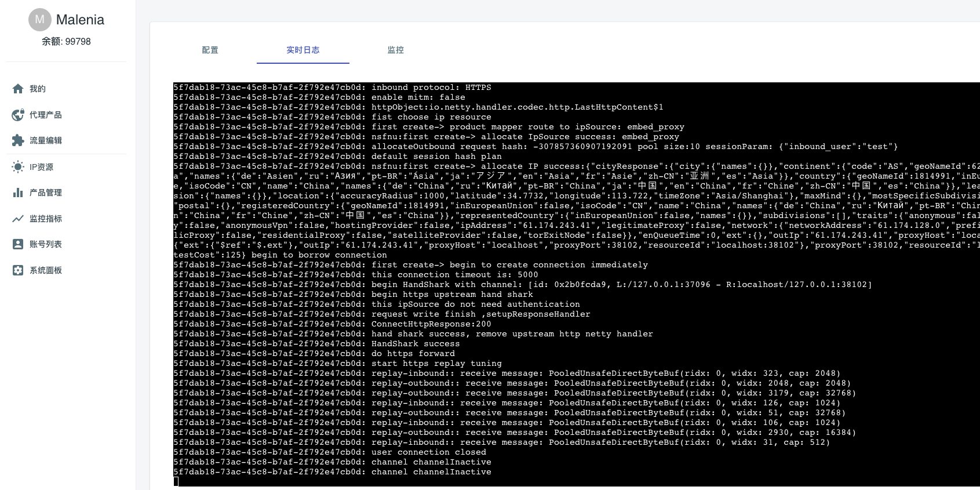
Task: Click log line with 'widx: 51, cap: 32768'
Action: pyautogui.click(x=509, y=413)
